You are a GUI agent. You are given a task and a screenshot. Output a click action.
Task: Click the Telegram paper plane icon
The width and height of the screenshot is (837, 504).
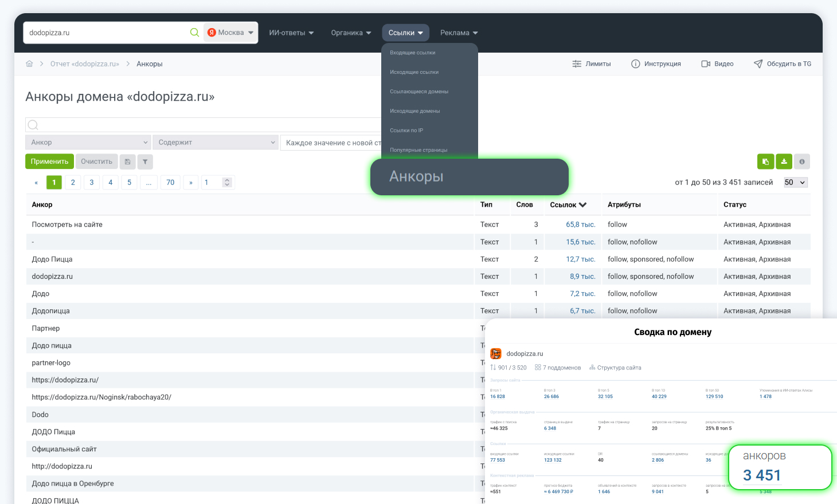click(x=758, y=64)
